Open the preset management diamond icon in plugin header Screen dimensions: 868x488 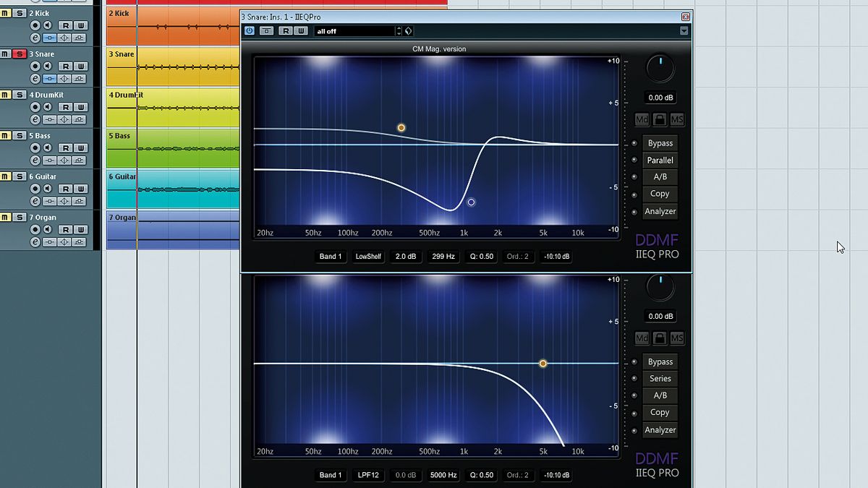tap(407, 30)
